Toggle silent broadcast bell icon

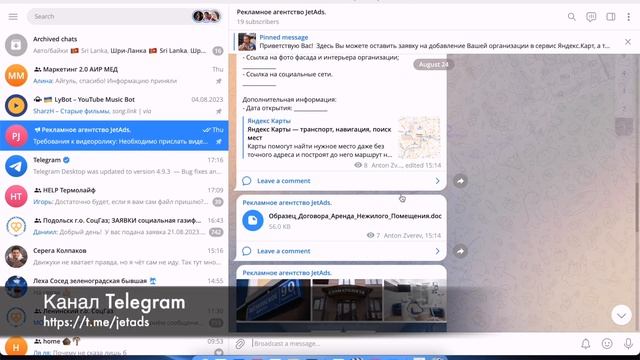586,344
